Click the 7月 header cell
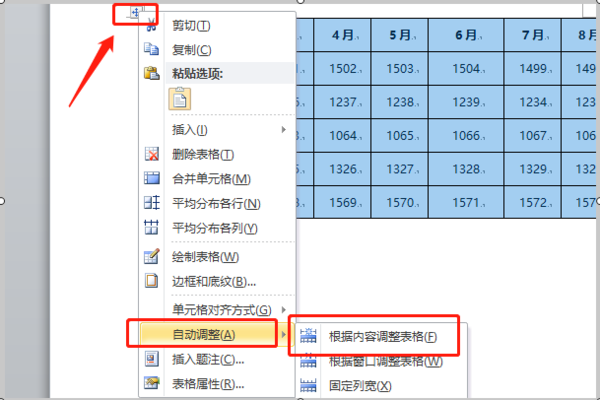This screenshot has width=600, height=400. [533, 35]
